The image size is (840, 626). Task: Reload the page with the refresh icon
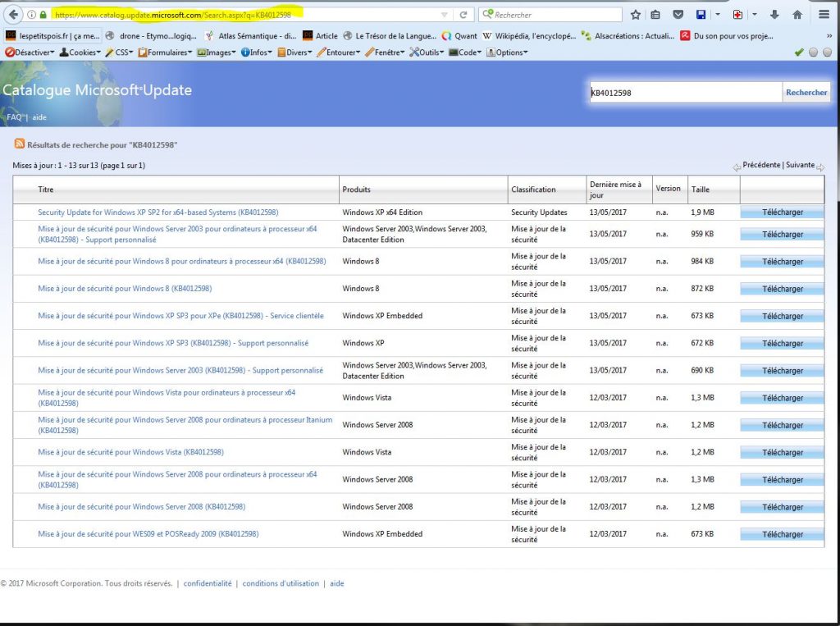pyautogui.click(x=463, y=15)
